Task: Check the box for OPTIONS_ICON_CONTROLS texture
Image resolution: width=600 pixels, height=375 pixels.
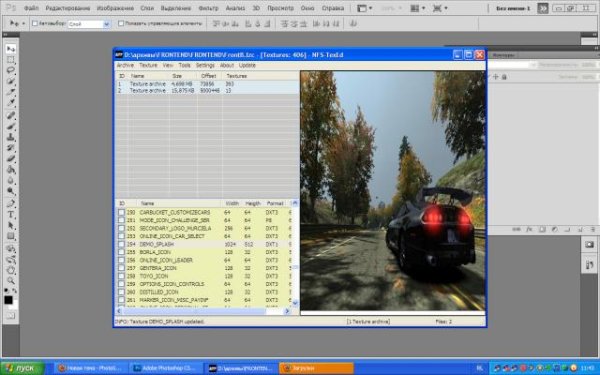Action: (121, 284)
